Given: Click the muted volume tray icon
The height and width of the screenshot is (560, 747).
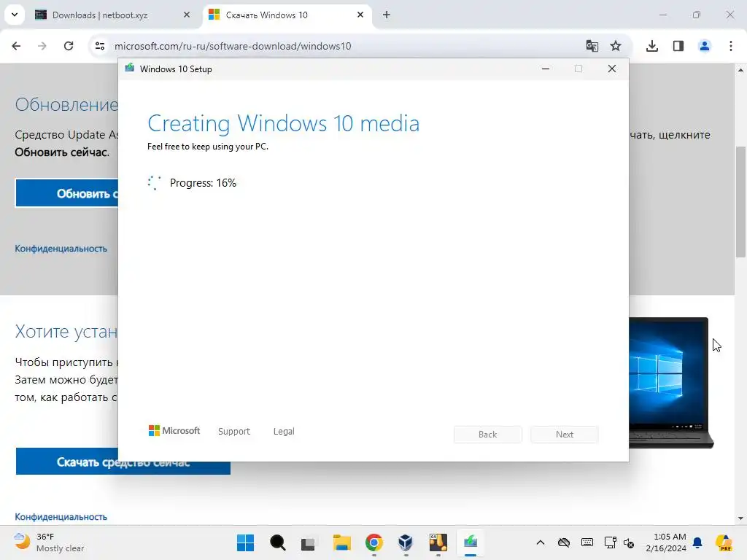Looking at the screenshot, I should tap(629, 542).
